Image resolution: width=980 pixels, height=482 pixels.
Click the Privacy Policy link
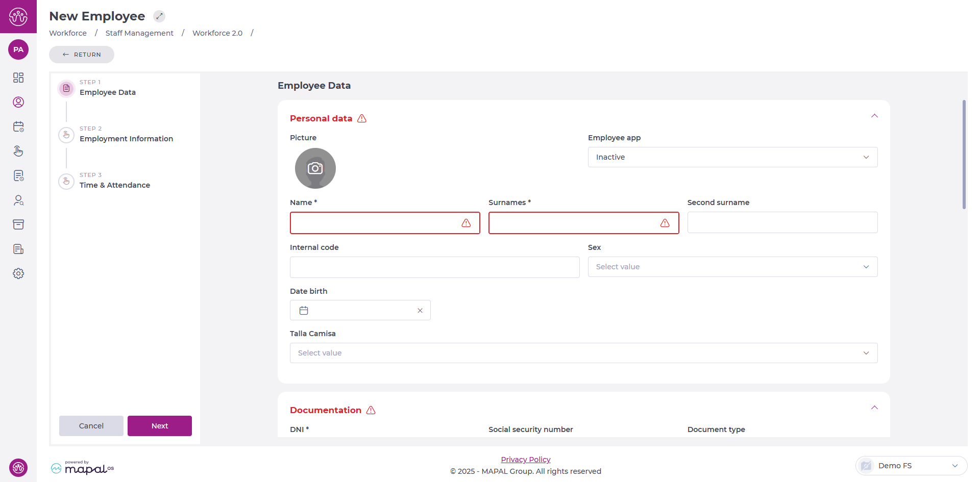tap(525, 460)
